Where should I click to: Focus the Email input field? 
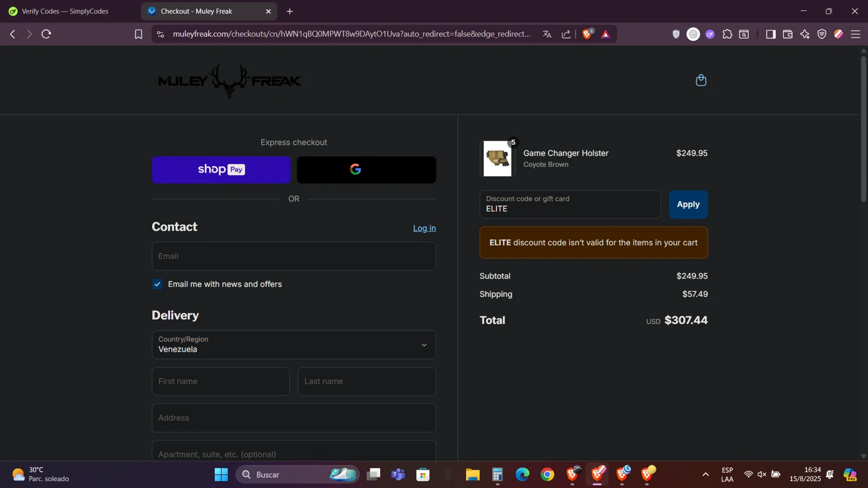pyautogui.click(x=294, y=256)
